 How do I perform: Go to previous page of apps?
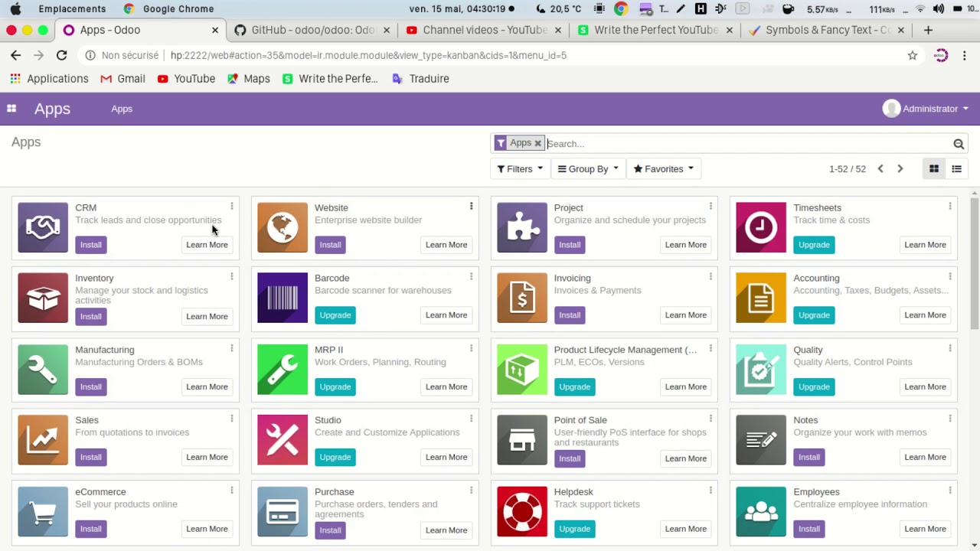coord(880,169)
